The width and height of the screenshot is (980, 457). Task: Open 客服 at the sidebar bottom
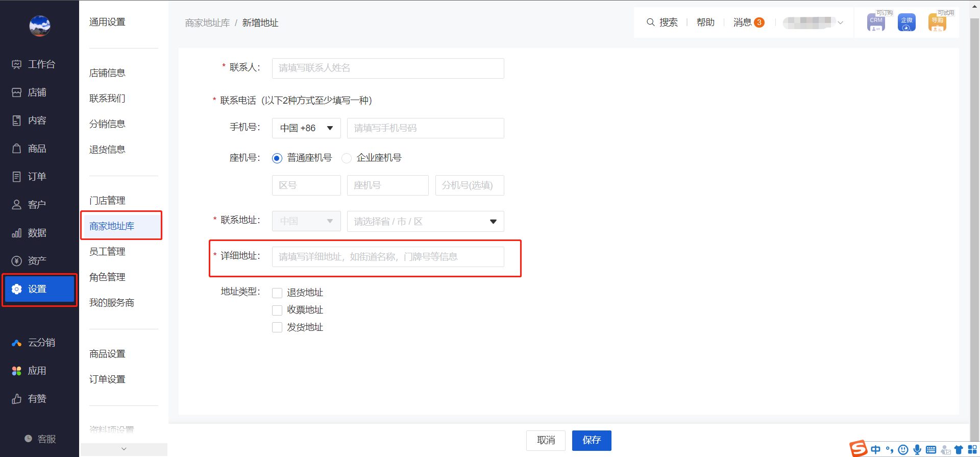pos(40,439)
